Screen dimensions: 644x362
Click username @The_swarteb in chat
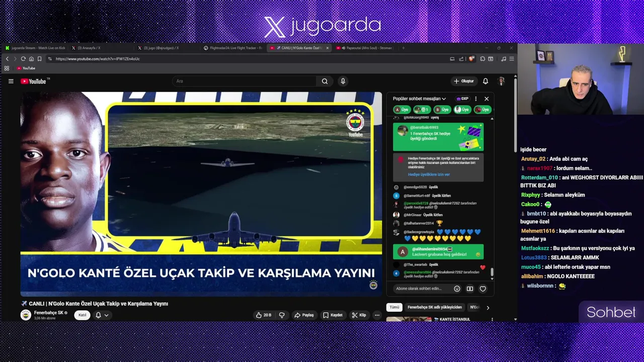pos(415,264)
